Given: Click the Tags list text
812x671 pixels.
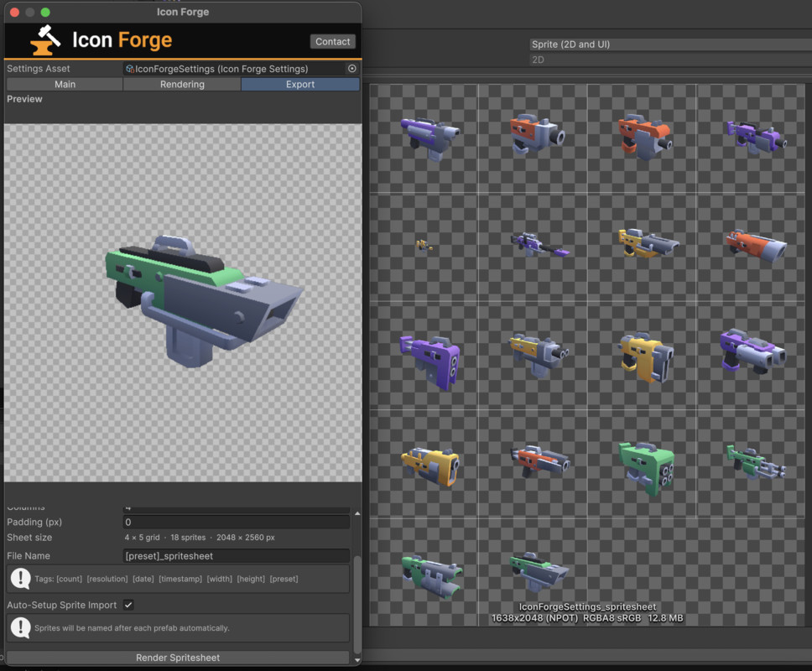Looking at the screenshot, I should (166, 579).
